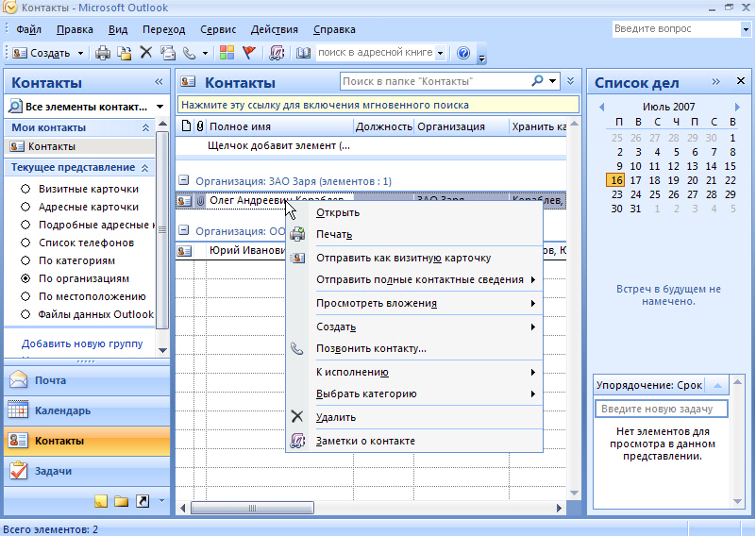
Task: Click the phone dial toolbar icon
Action: pyautogui.click(x=190, y=53)
